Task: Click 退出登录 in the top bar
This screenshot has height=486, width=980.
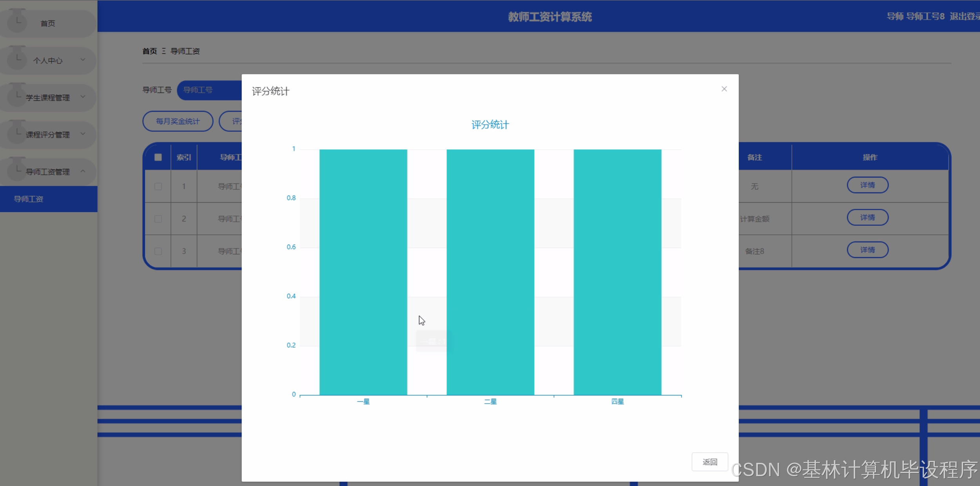Action: 964,16
